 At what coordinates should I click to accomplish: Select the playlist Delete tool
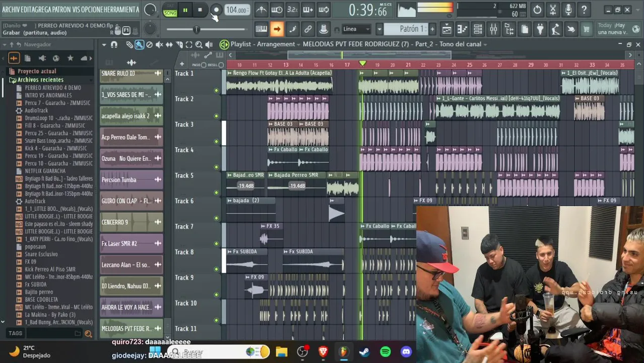(149, 44)
